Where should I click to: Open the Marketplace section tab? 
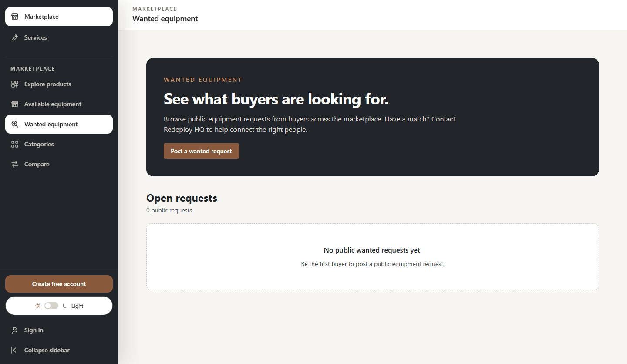59,17
